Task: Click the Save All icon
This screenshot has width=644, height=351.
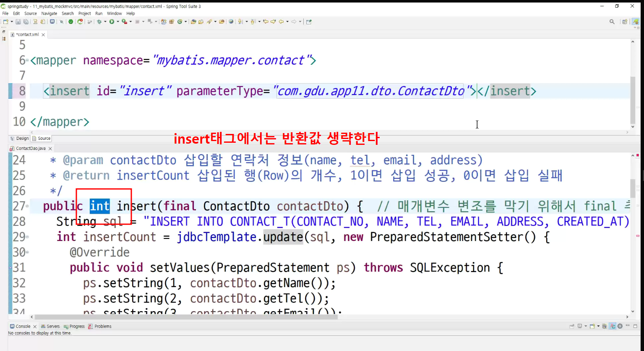Action: coord(26,22)
